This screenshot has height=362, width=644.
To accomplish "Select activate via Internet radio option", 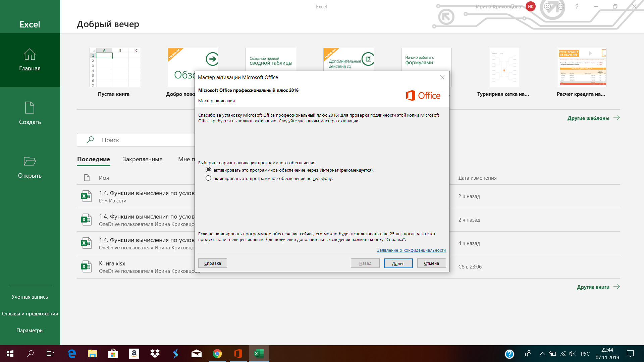I will 208,170.
